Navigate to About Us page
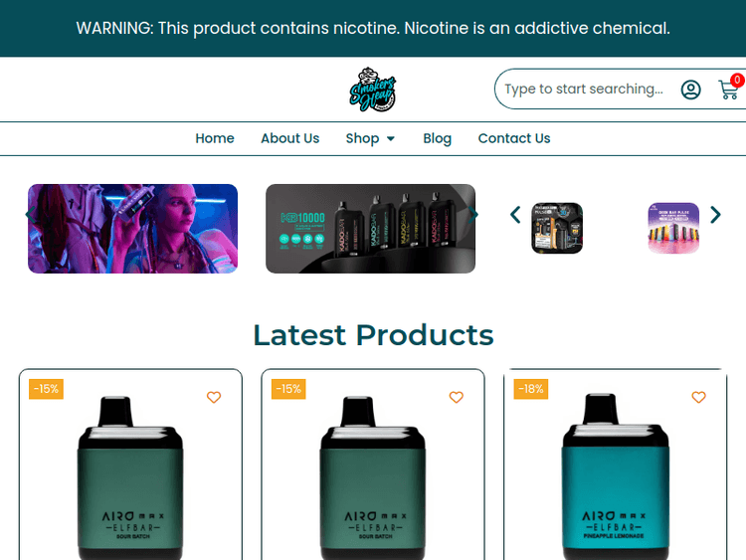 click(x=290, y=138)
